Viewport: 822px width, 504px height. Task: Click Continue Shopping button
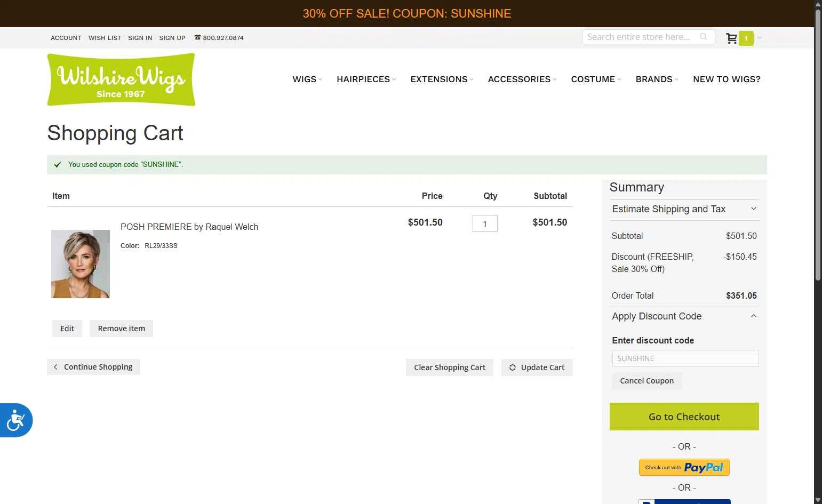pyautogui.click(x=93, y=367)
